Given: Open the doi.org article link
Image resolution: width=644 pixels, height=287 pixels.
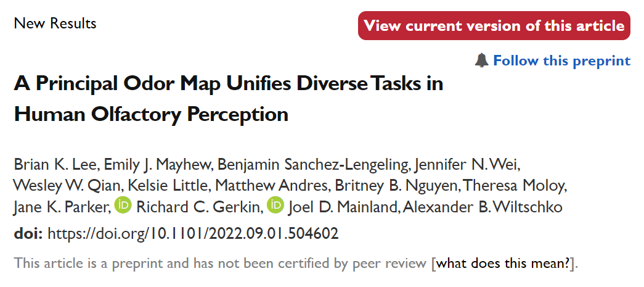Looking at the screenshot, I should coord(193,233).
